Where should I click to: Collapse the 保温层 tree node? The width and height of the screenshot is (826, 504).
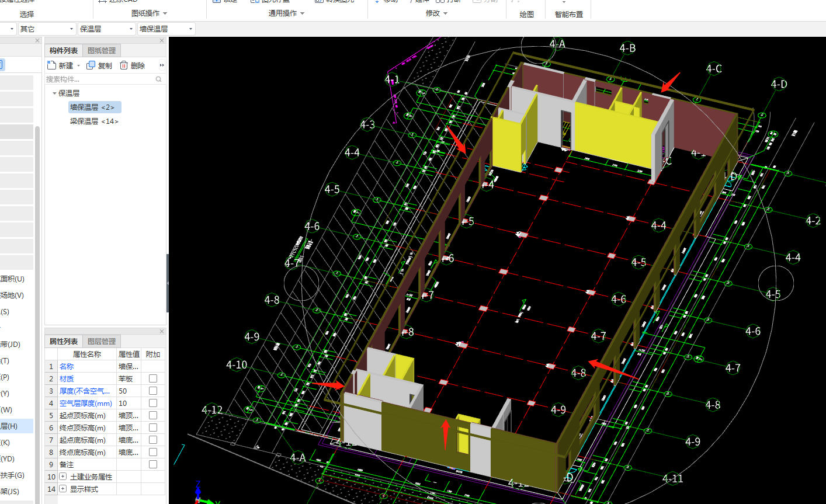click(54, 93)
